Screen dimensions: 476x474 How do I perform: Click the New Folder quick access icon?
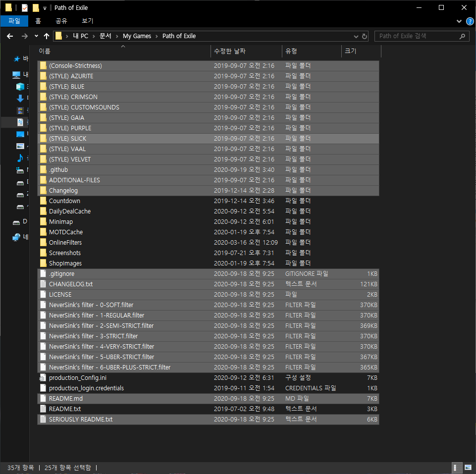click(36, 7)
